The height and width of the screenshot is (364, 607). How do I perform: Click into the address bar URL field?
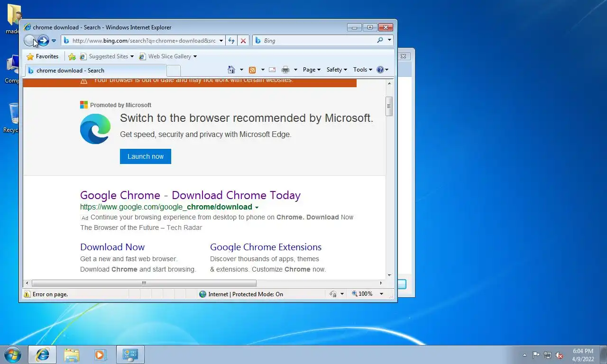coord(144,41)
